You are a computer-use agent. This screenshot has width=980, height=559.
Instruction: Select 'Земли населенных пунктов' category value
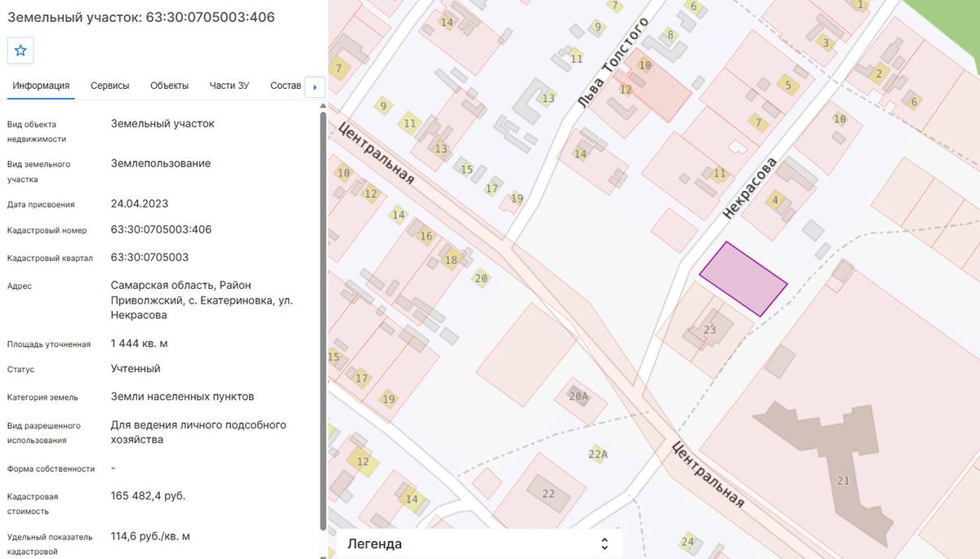[x=183, y=397]
